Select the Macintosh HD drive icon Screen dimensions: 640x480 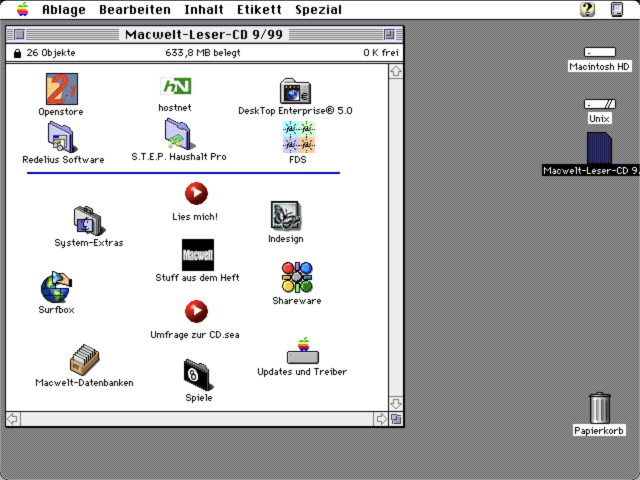600,52
